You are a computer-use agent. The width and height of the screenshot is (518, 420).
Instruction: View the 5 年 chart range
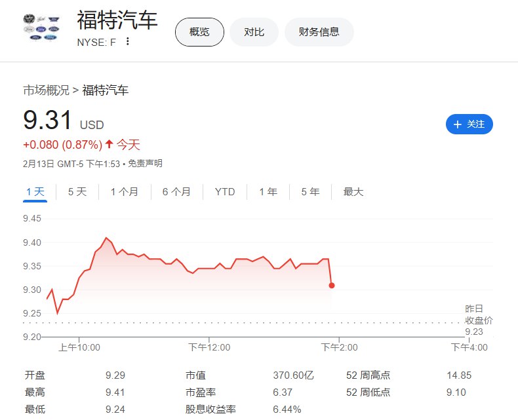(310, 192)
